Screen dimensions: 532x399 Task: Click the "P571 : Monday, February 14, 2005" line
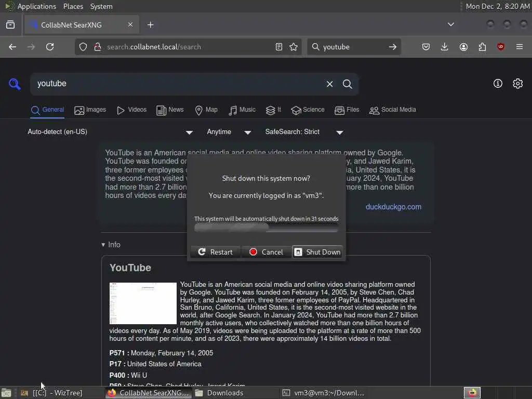[161, 353]
